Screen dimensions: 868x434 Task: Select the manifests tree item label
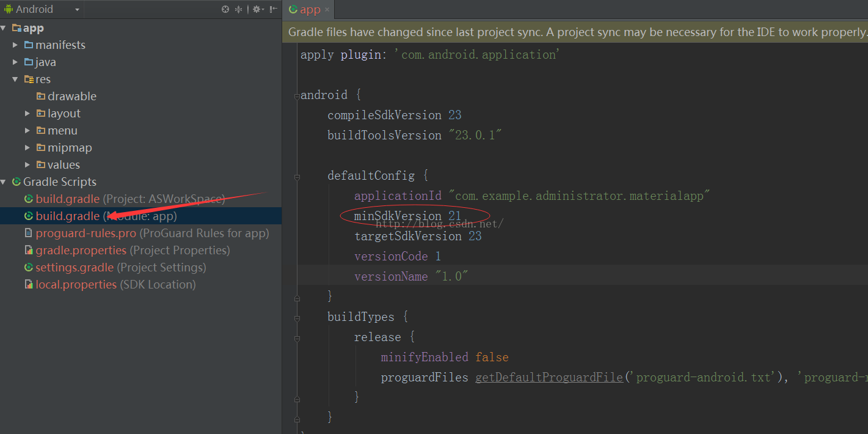pos(60,45)
